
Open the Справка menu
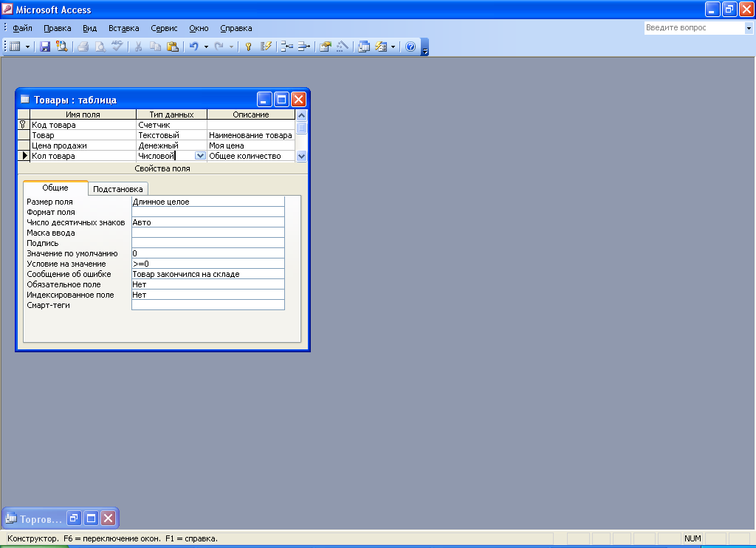(236, 28)
